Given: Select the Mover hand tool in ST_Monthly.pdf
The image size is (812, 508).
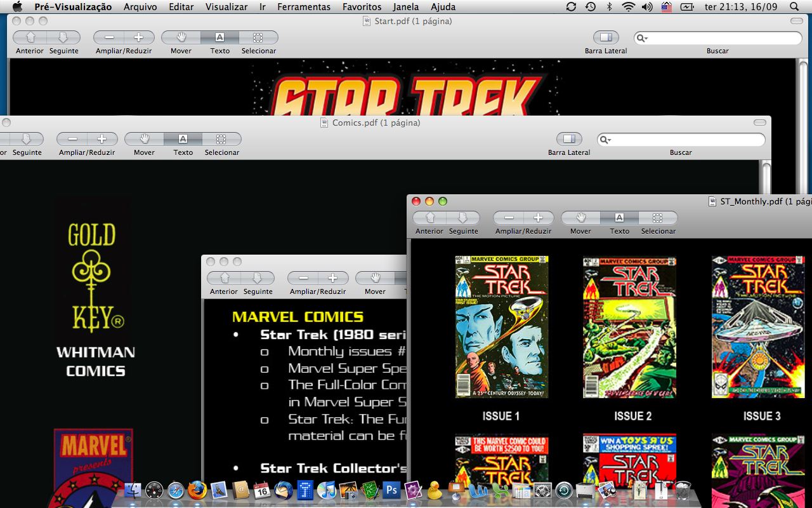Looking at the screenshot, I should click(x=580, y=218).
